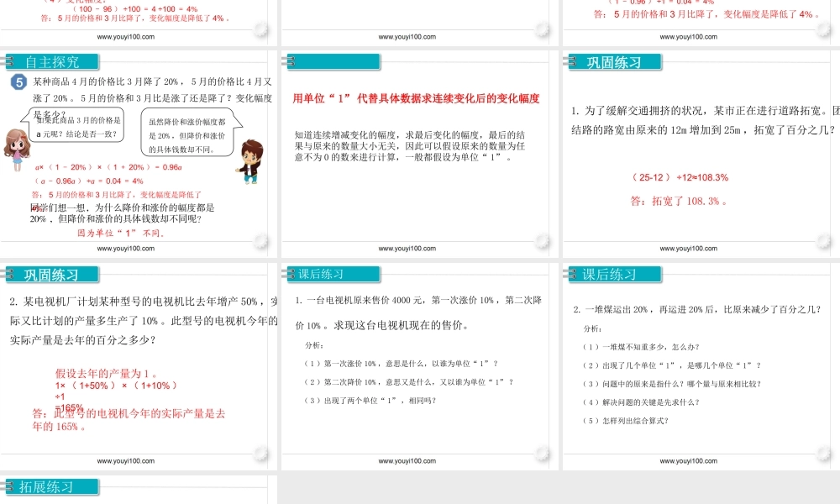Click the blue number 5 badge

tap(18, 81)
